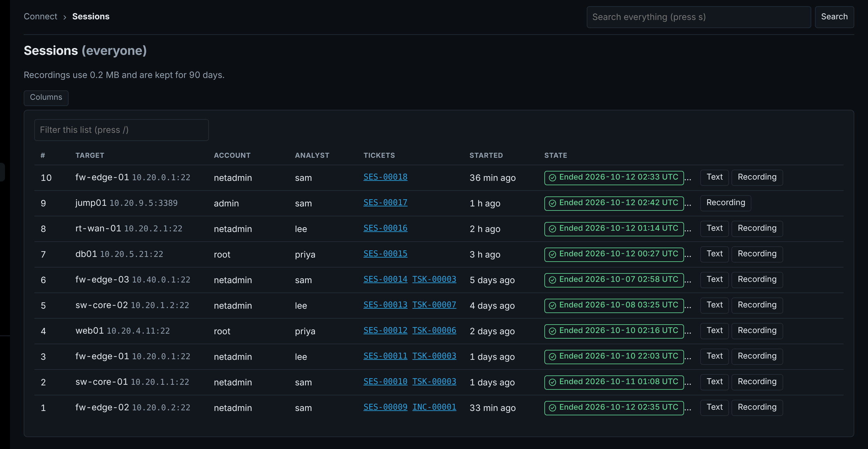This screenshot has height=449, width=868.
Task: Click check icon in Ended 02:42 UTC badge
Action: click(552, 203)
